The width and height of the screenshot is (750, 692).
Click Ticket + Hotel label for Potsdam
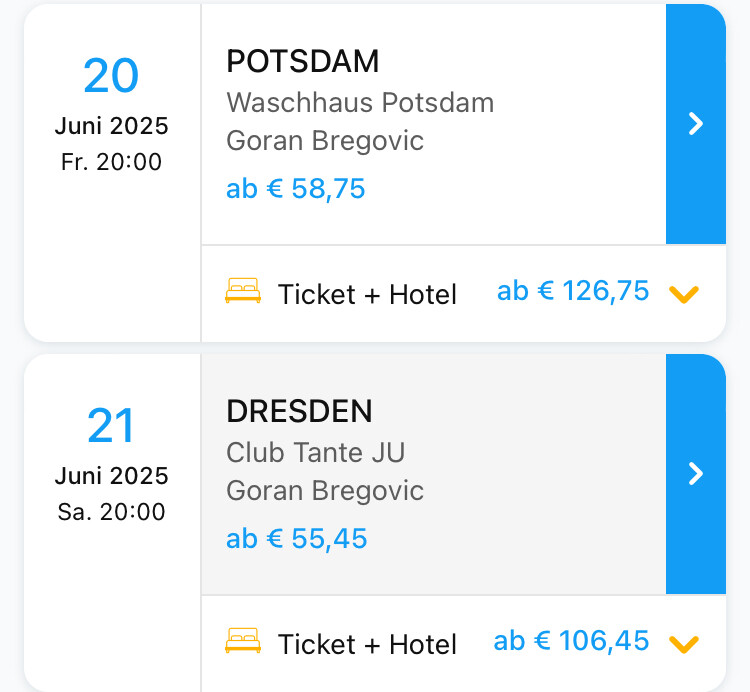(x=367, y=294)
